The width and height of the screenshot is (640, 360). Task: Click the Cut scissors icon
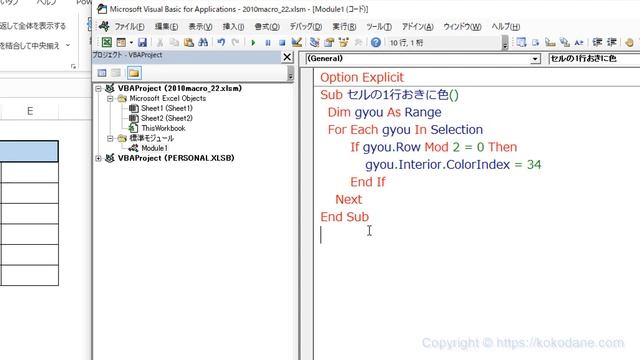pos(160,42)
